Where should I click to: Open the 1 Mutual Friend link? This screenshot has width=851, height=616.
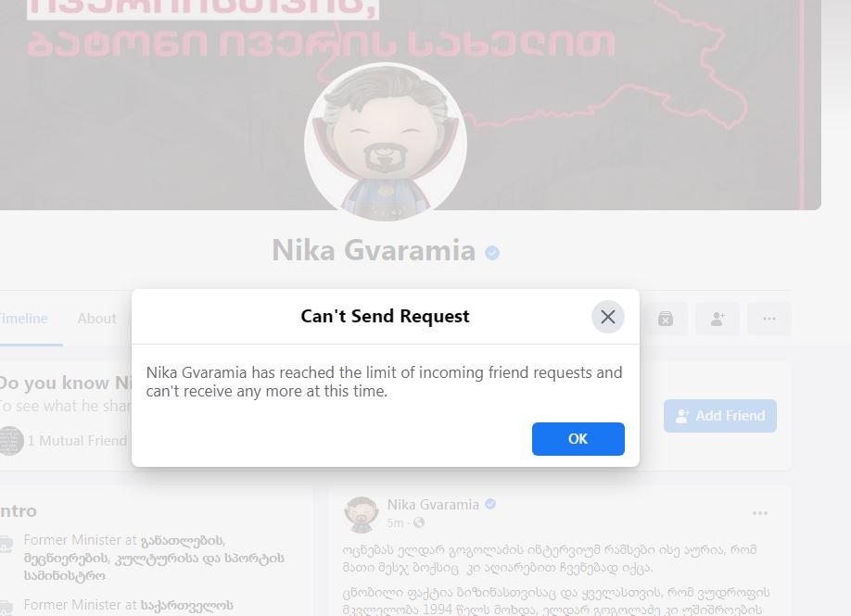77,440
